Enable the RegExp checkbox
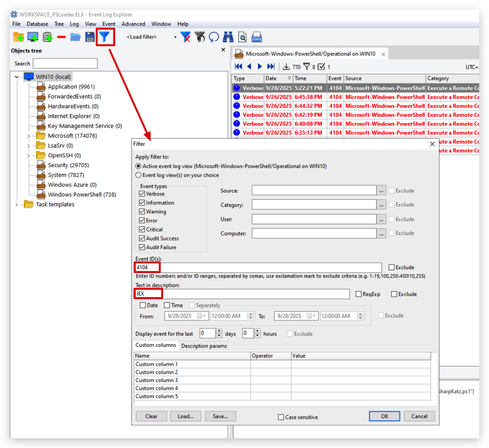This screenshot has width=489, height=448. click(359, 294)
